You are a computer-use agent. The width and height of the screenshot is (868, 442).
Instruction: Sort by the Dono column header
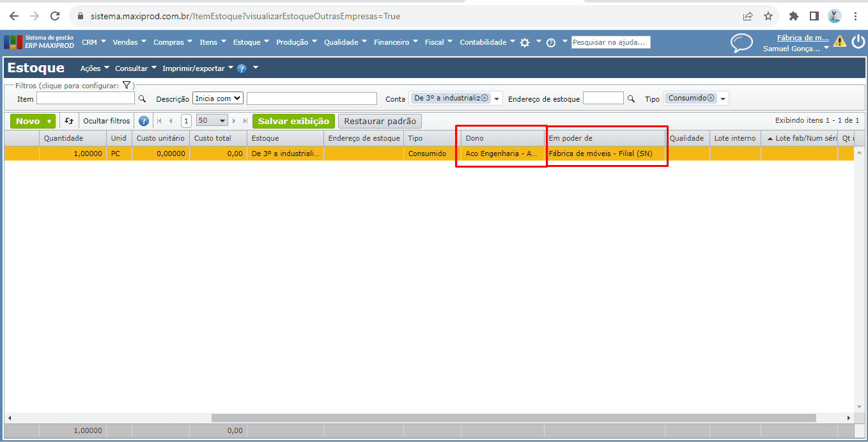(x=502, y=138)
